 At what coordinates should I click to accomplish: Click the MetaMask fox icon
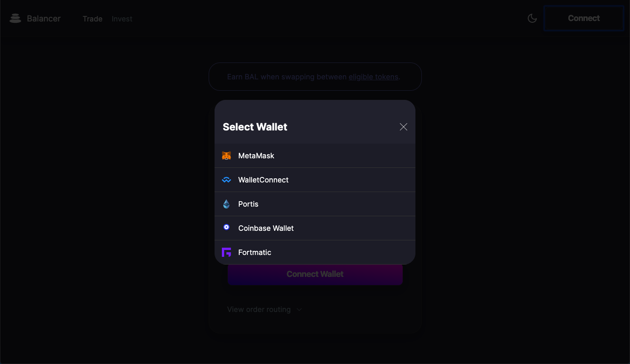coord(226,156)
